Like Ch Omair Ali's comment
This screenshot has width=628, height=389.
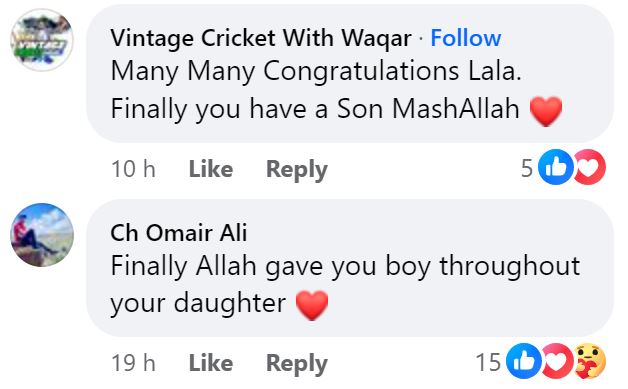pos(211,363)
